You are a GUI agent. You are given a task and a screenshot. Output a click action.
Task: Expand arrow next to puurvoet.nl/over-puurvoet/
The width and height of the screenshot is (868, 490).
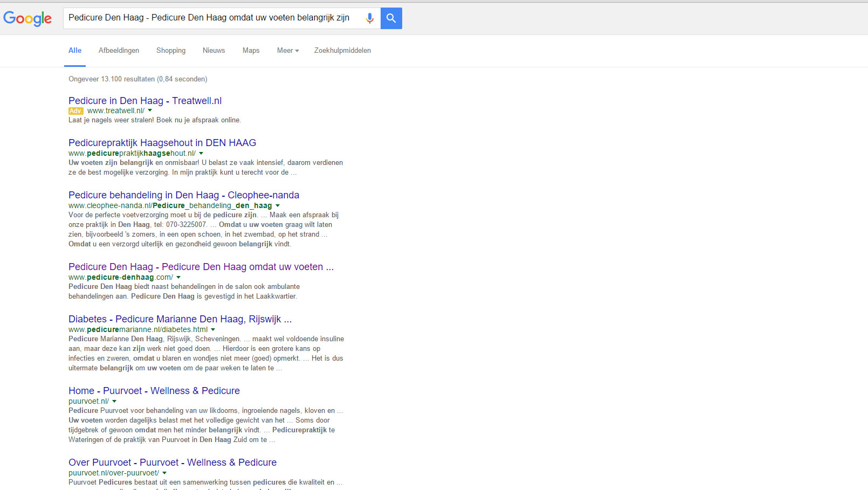pyautogui.click(x=164, y=473)
